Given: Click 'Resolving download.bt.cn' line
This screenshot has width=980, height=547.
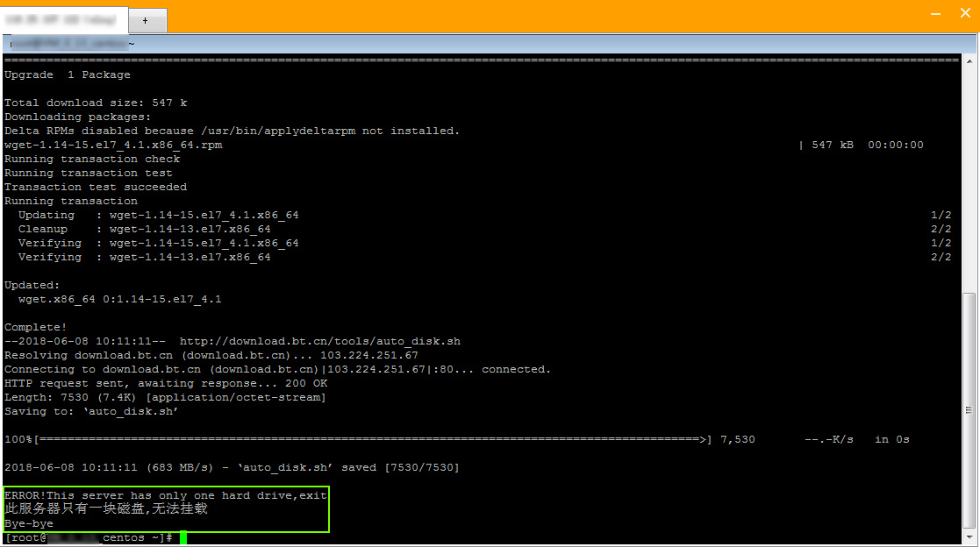Looking at the screenshot, I should click(211, 355).
